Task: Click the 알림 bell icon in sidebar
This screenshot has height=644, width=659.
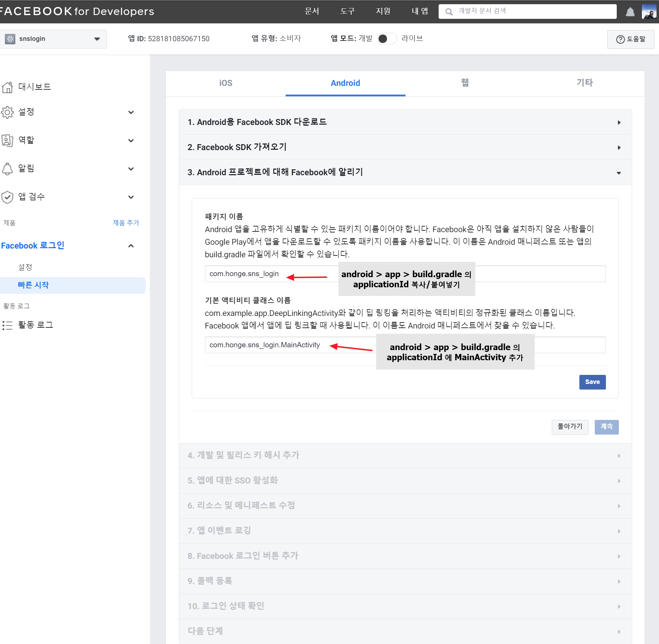Action: click(x=7, y=169)
